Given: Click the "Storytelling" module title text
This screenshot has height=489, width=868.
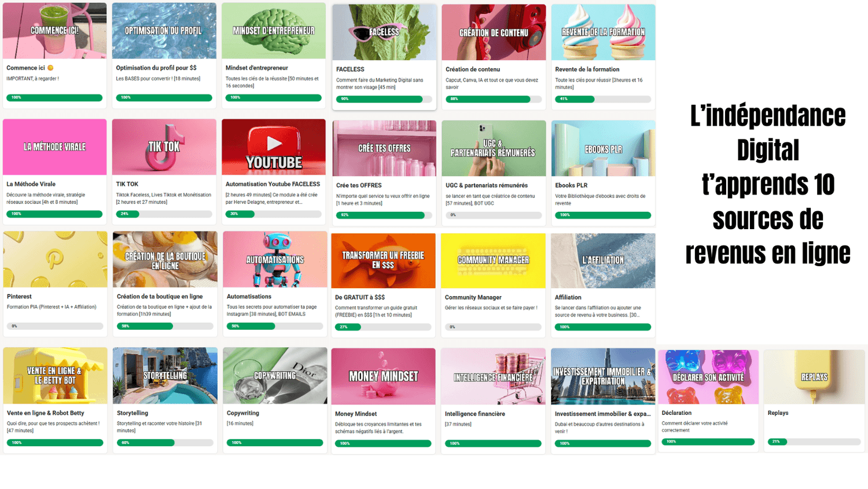Looking at the screenshot, I should tap(133, 413).
